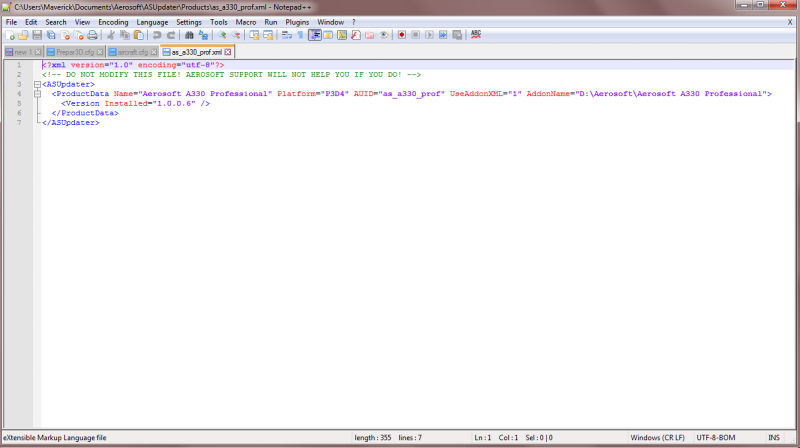The width and height of the screenshot is (800, 448).
Task: Open Find with the binoculars icon
Action: (x=189, y=35)
